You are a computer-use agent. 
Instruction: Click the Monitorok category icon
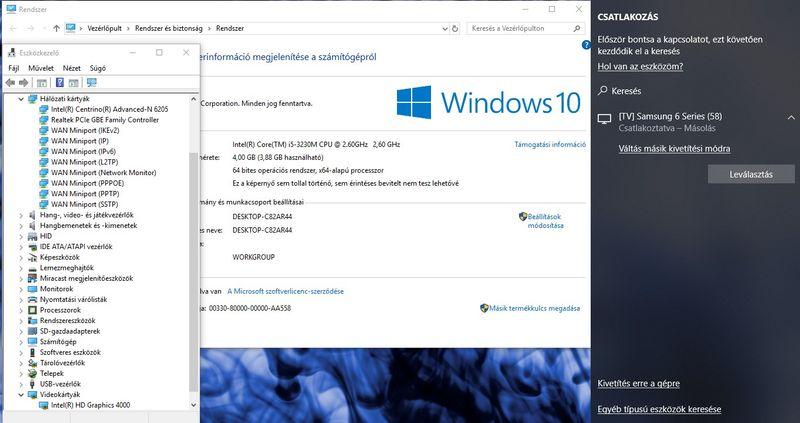[33, 289]
